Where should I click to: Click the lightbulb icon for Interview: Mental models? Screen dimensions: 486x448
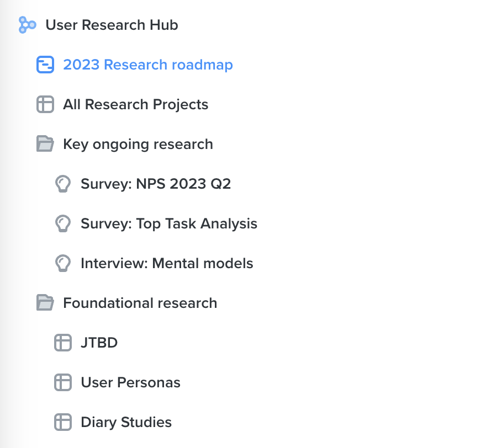tap(63, 263)
